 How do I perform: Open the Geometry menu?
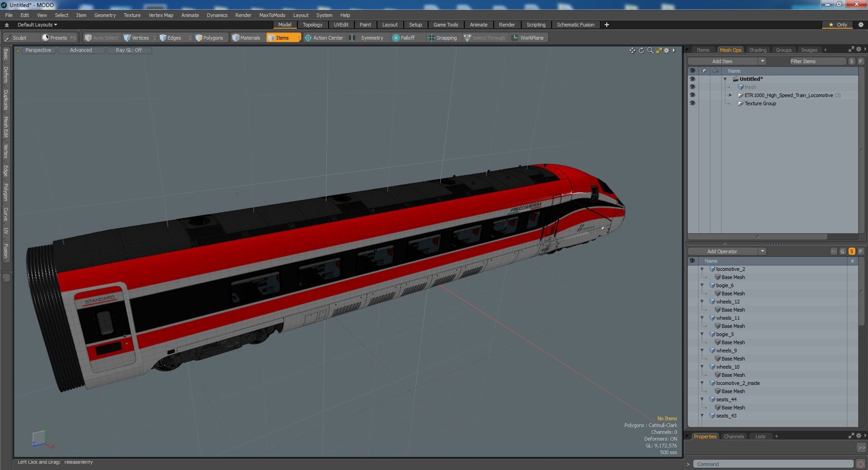pyautogui.click(x=105, y=15)
